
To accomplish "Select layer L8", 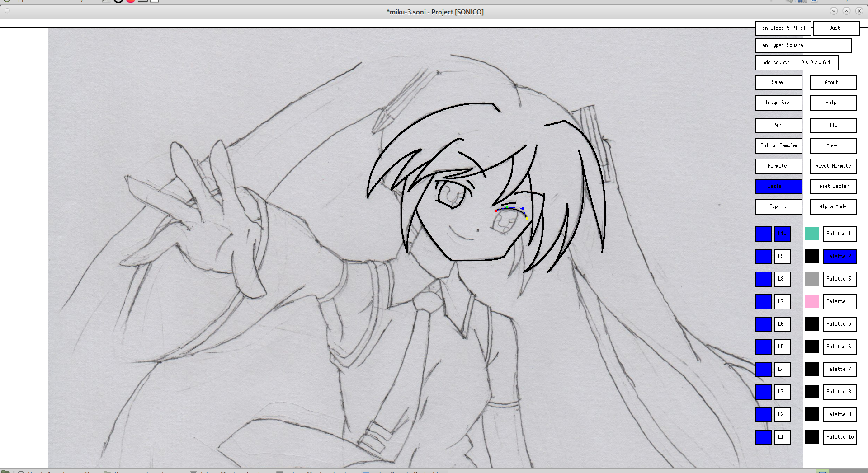I will [782, 279].
